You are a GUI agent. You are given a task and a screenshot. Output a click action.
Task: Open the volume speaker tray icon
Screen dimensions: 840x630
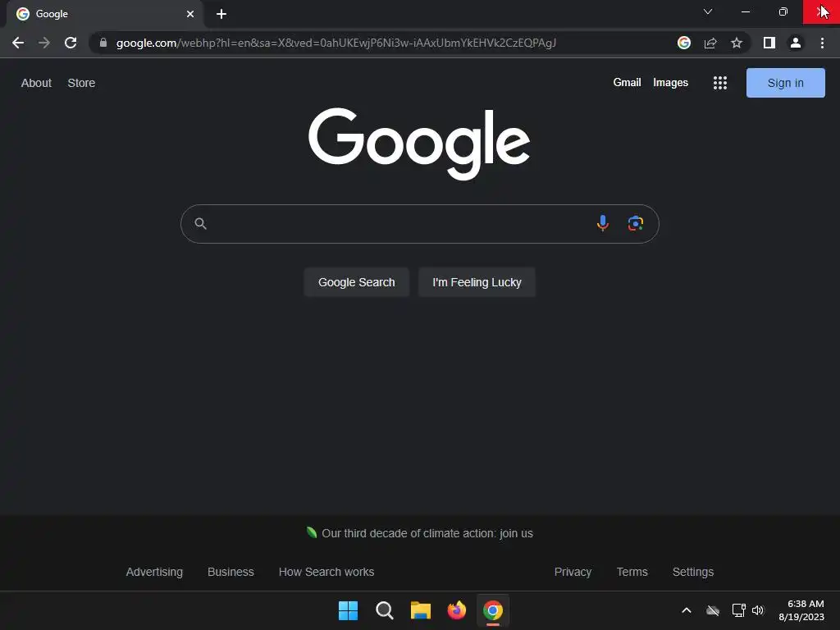pos(758,610)
